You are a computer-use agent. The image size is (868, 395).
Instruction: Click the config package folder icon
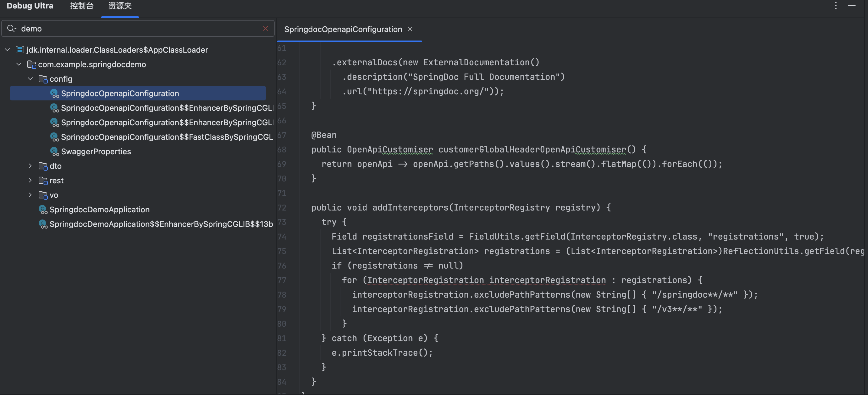point(43,79)
